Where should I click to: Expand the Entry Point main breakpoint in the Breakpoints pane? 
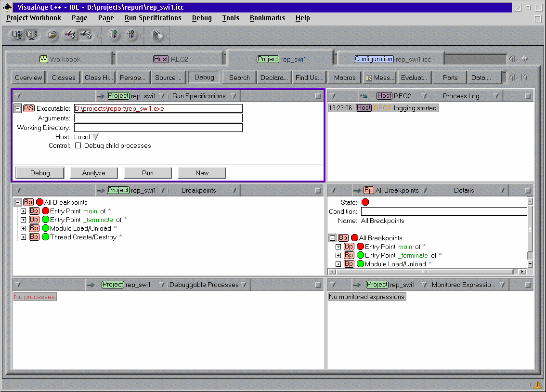click(23, 211)
